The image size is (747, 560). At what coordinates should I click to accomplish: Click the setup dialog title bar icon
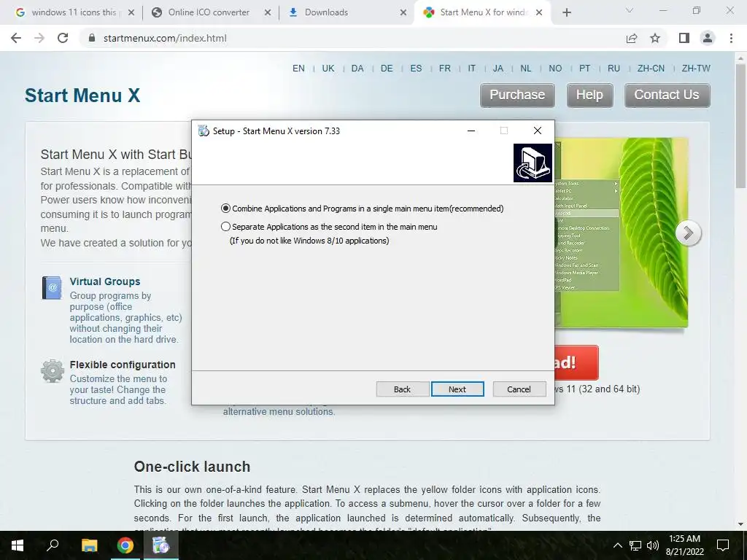click(x=204, y=131)
